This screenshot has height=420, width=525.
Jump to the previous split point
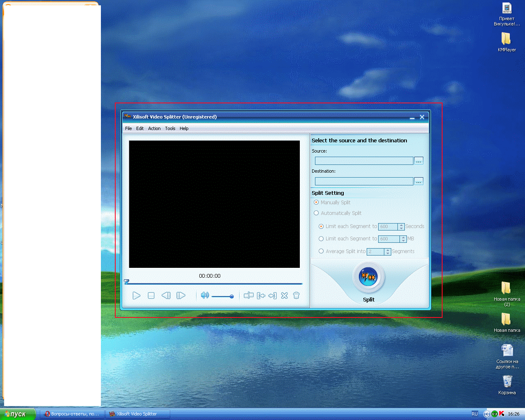(261, 295)
